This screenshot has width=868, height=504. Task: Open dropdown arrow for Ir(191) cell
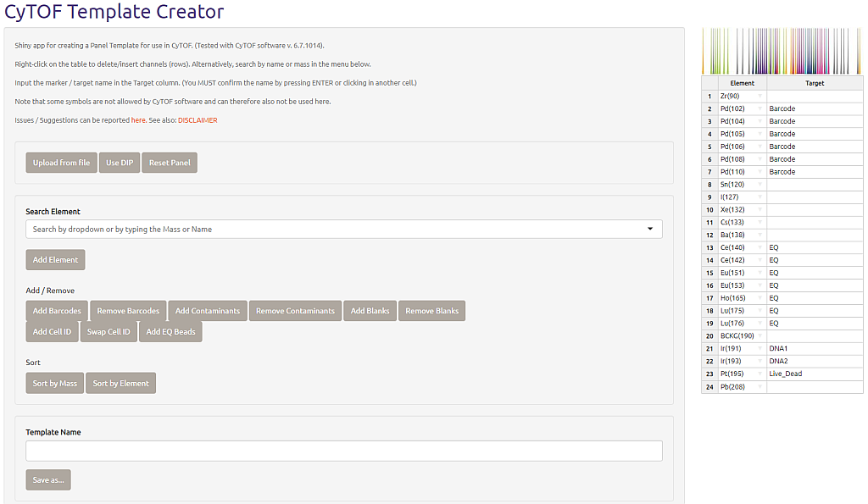click(760, 348)
